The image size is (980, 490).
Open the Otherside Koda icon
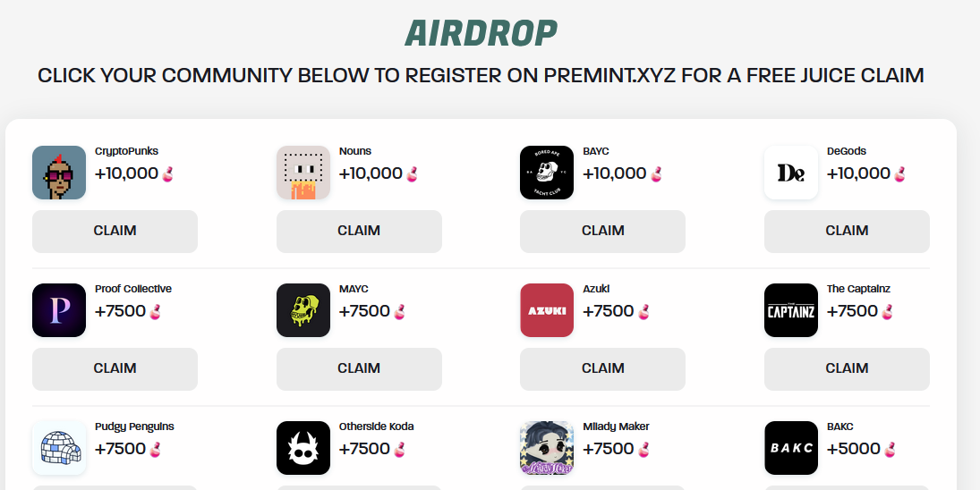[x=303, y=448]
